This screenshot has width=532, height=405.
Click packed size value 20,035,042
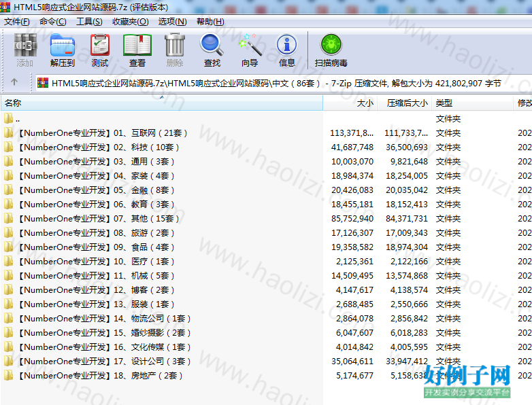click(x=407, y=190)
